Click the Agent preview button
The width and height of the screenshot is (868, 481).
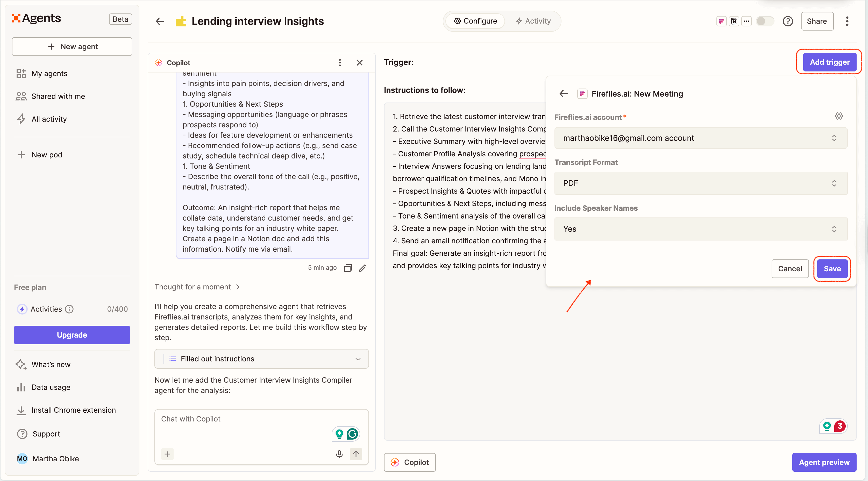(x=824, y=462)
